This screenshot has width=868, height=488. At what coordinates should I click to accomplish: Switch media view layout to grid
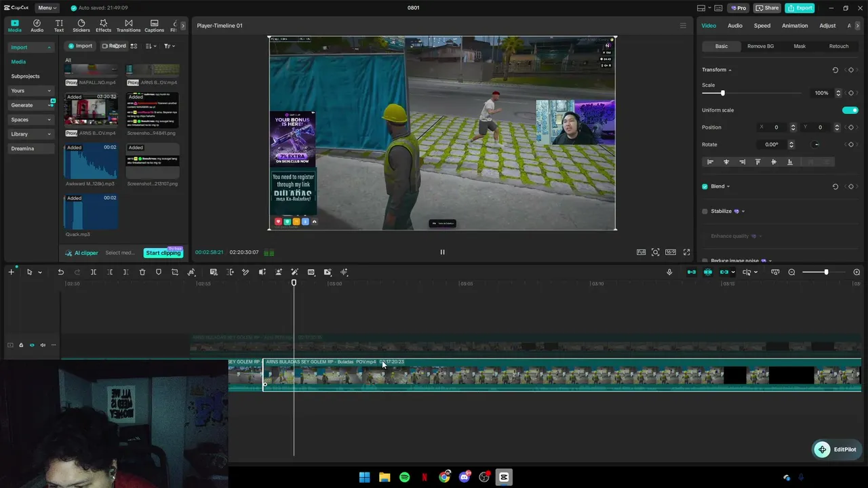134,46
